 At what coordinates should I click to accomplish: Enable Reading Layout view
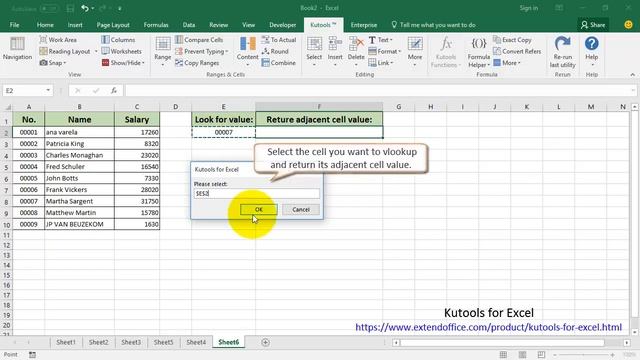click(64, 51)
